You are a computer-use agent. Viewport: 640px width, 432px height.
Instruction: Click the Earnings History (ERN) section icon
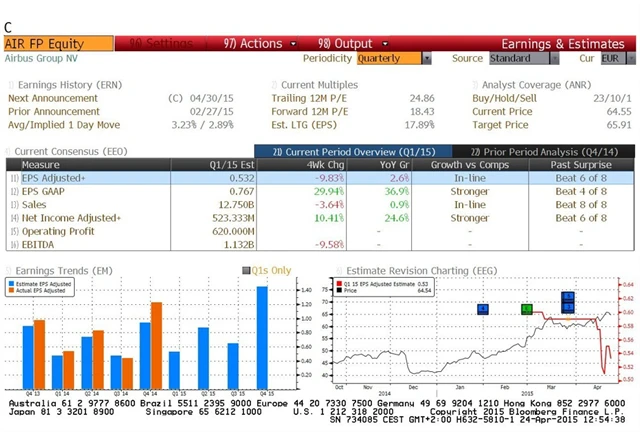[x=10, y=85]
